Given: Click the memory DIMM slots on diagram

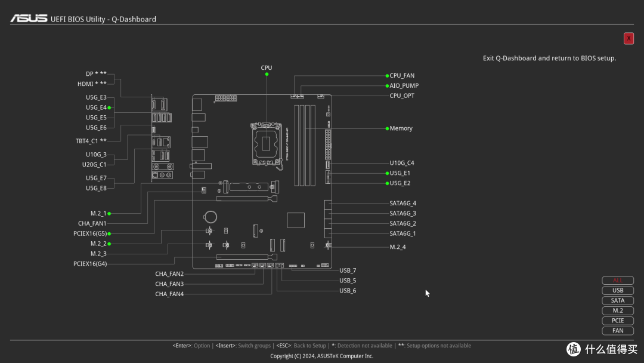Looking at the screenshot, I should (305, 145).
